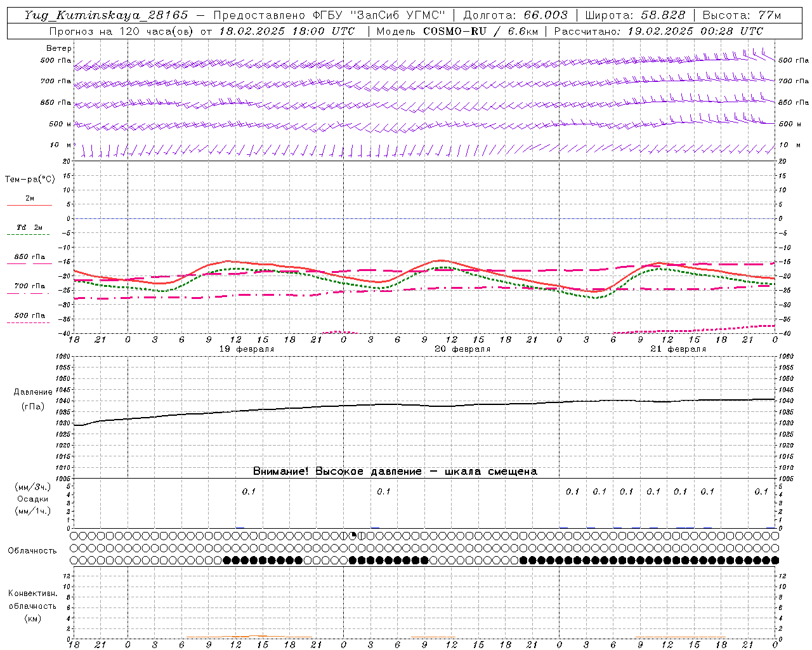812x650 pixels.
Task: Click the (мм/3ч.) precipitation unit label
Action: click(x=33, y=487)
